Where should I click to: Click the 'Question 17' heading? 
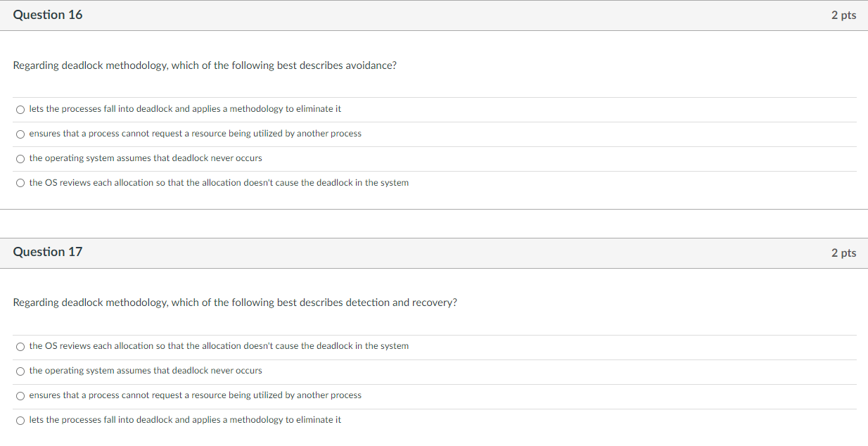click(x=48, y=252)
